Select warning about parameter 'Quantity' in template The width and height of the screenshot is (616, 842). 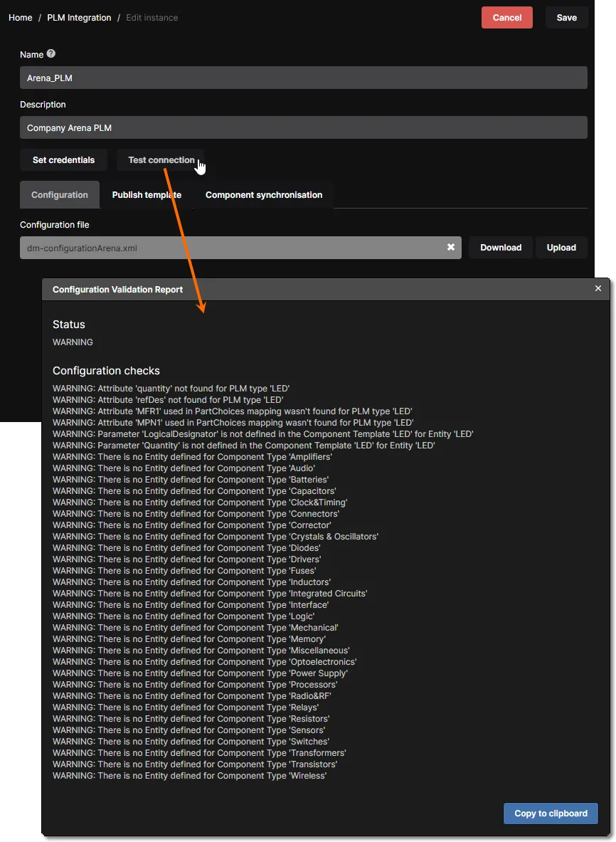[243, 445]
